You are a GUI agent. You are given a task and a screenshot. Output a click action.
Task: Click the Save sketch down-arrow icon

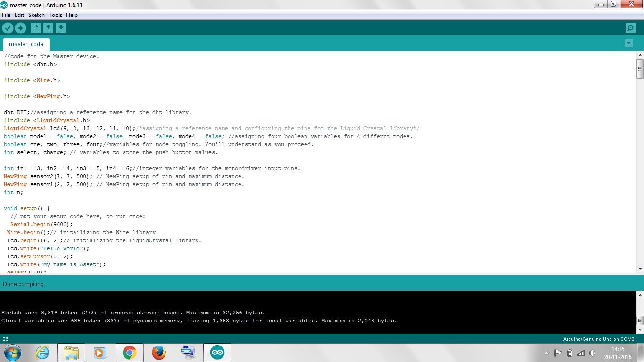click(61, 28)
